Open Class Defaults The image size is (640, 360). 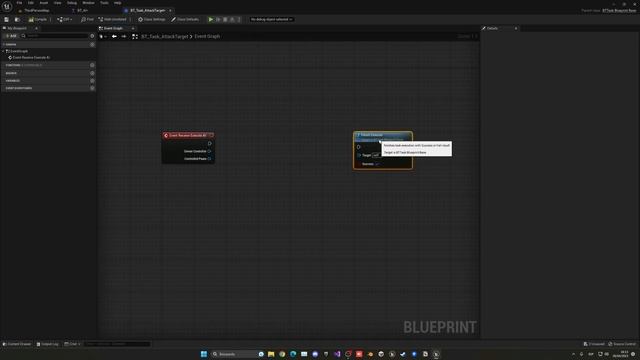click(185, 19)
